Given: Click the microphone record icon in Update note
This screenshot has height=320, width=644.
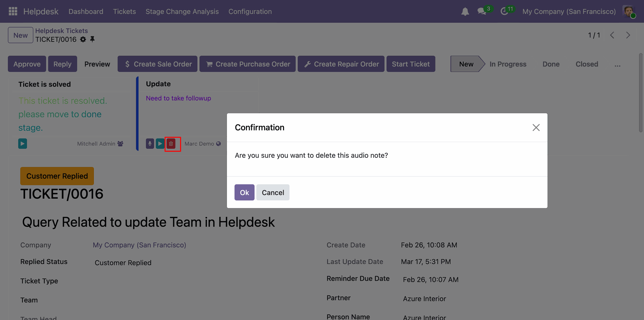Looking at the screenshot, I should pos(150,144).
